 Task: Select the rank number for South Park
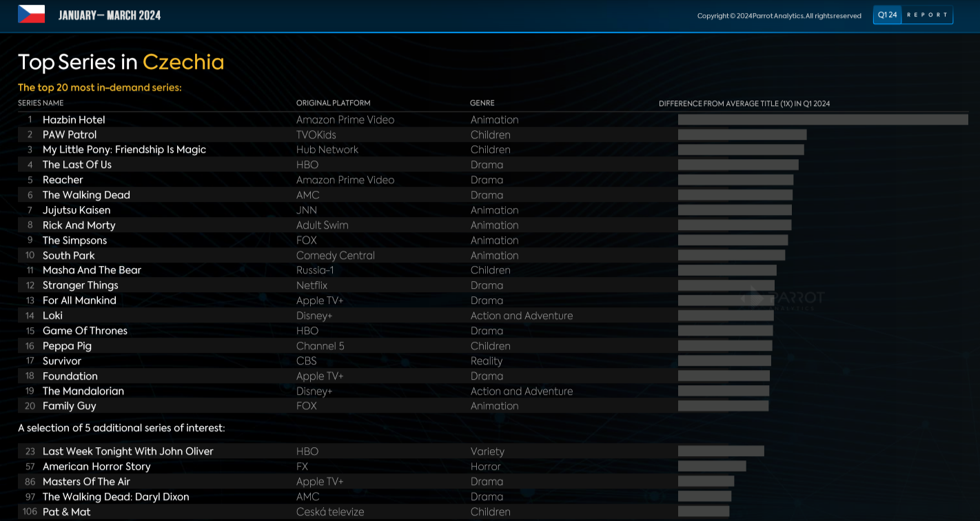30,255
